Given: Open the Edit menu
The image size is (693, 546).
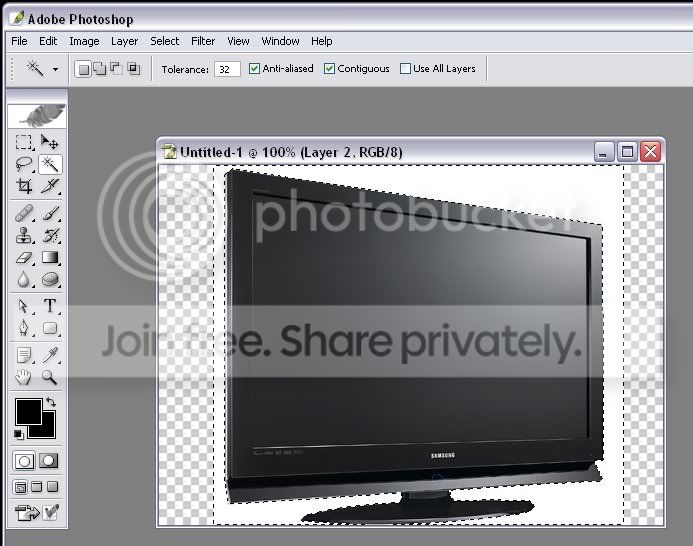Looking at the screenshot, I should (x=48, y=41).
